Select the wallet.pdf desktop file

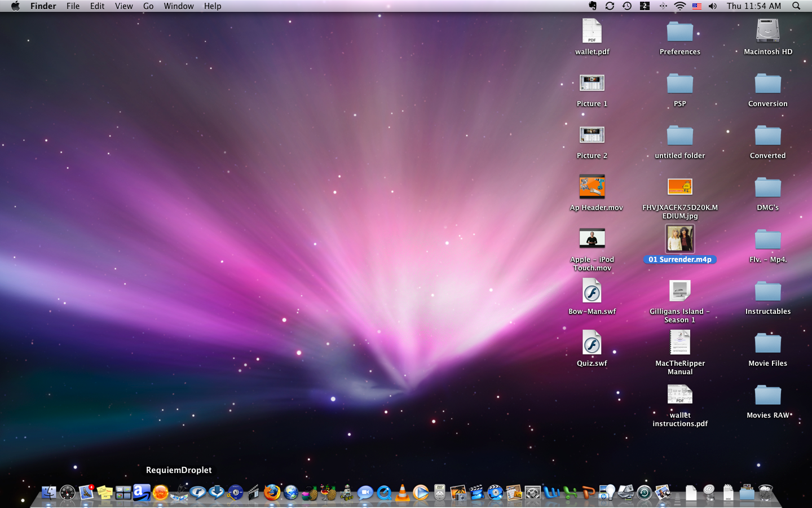pos(592,31)
